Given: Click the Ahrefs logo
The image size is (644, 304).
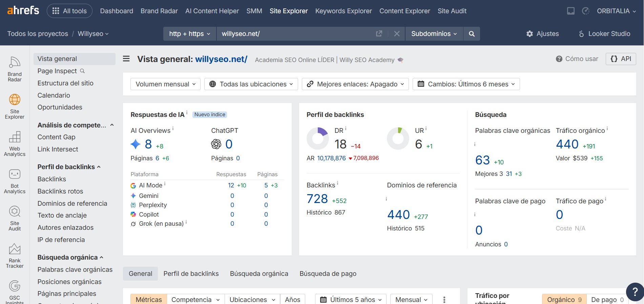Looking at the screenshot, I should tap(23, 11).
